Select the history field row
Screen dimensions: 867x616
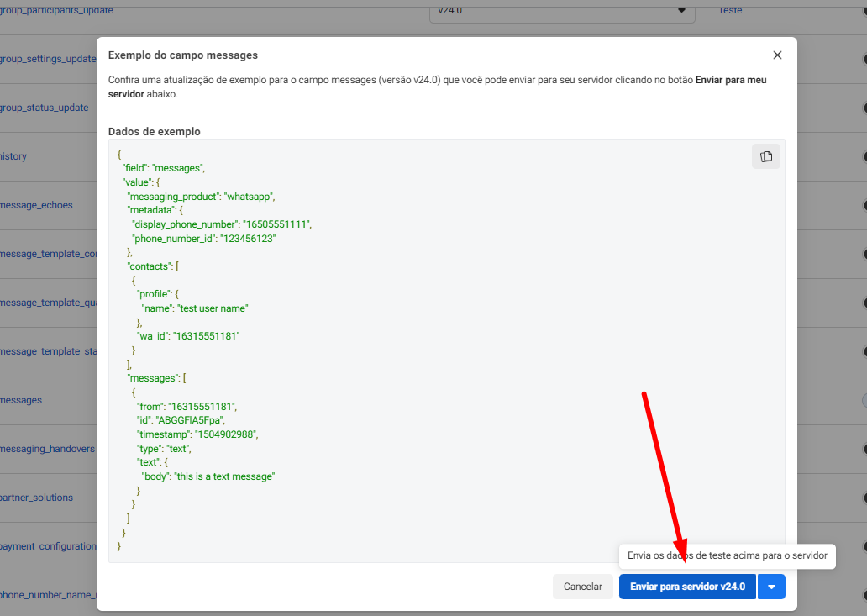[13, 156]
